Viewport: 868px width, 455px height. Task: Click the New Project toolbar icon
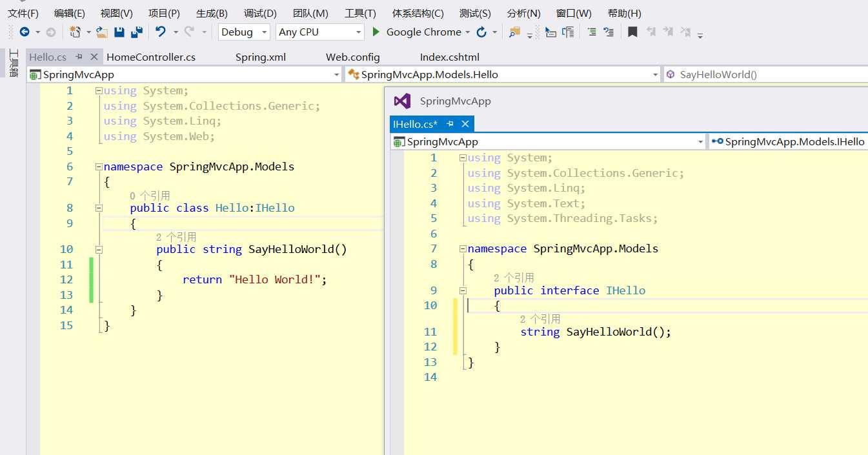tap(75, 32)
